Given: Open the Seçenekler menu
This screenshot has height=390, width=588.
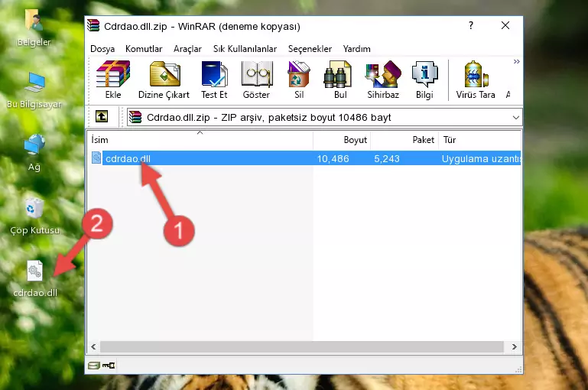Looking at the screenshot, I should 310,49.
